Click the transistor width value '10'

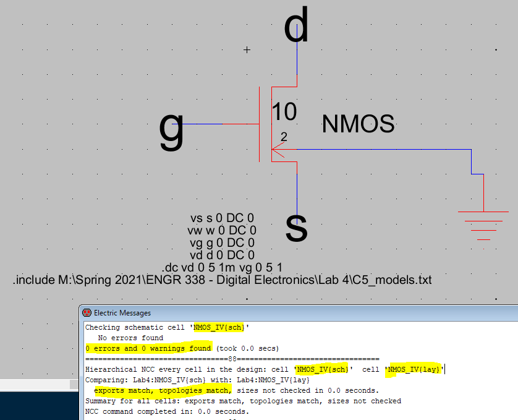pos(284,112)
